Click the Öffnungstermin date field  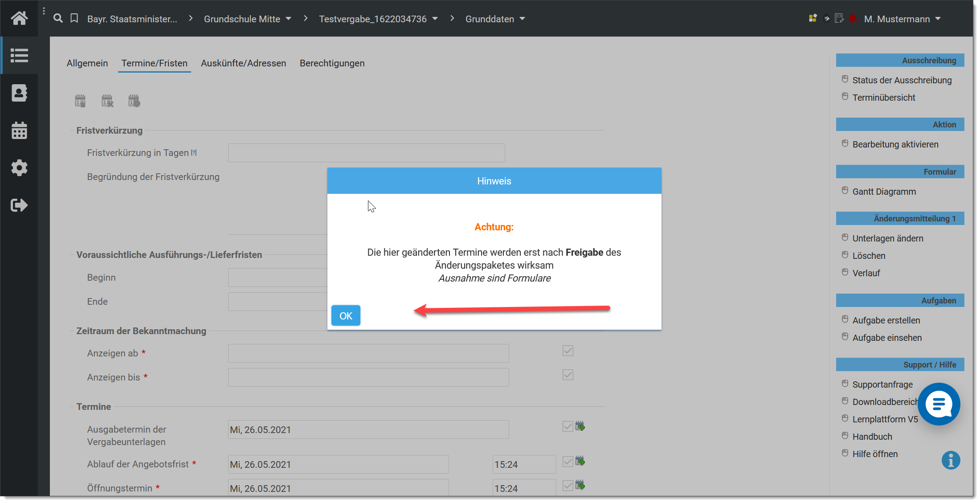point(339,487)
